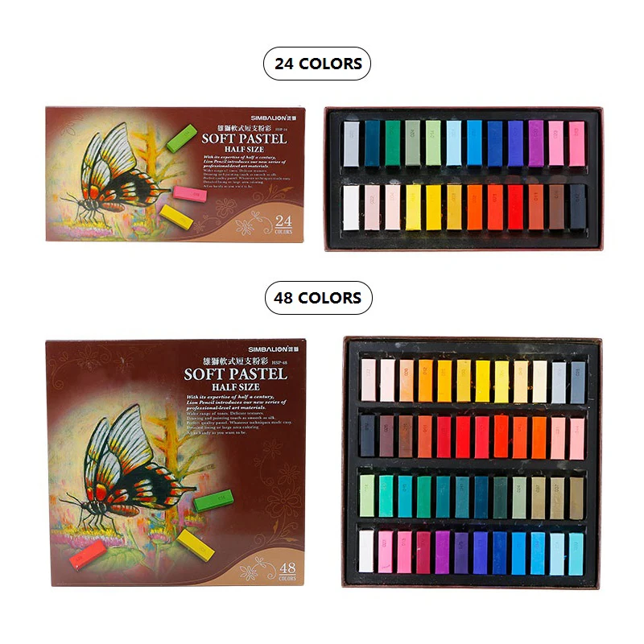Pick the black pastel in 24-set bottom row
Screen dimensions: 644x644
point(577,207)
